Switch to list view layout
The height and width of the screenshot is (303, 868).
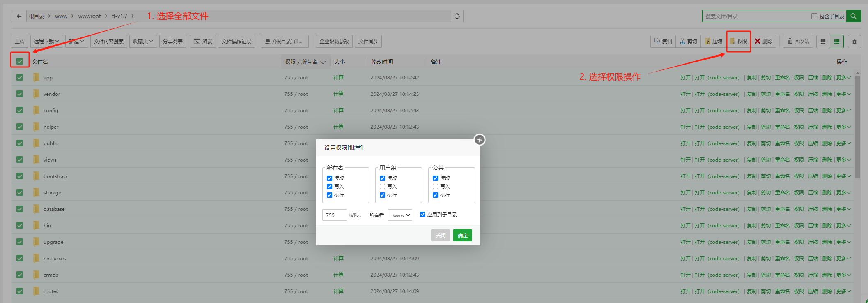(836, 42)
